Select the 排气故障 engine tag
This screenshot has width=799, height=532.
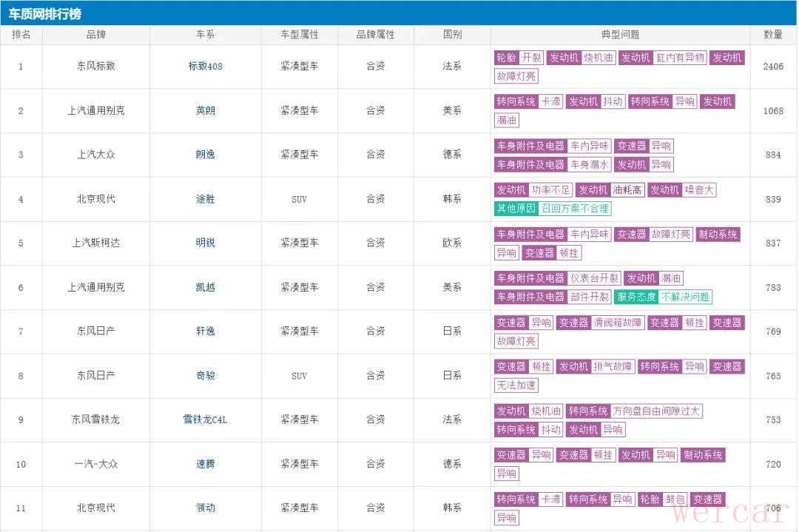(613, 366)
